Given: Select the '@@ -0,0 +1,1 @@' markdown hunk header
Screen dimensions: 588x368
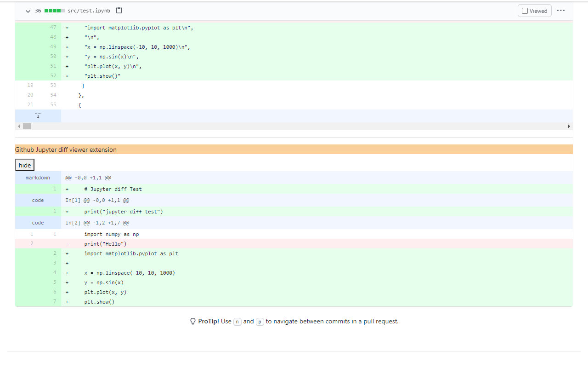Looking at the screenshot, I should (88, 178).
